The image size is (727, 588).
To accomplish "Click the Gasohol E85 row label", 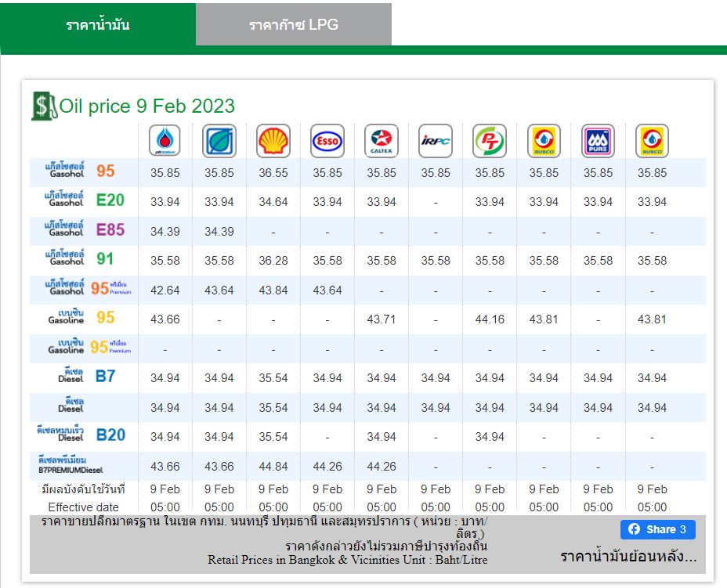I will point(85,229).
